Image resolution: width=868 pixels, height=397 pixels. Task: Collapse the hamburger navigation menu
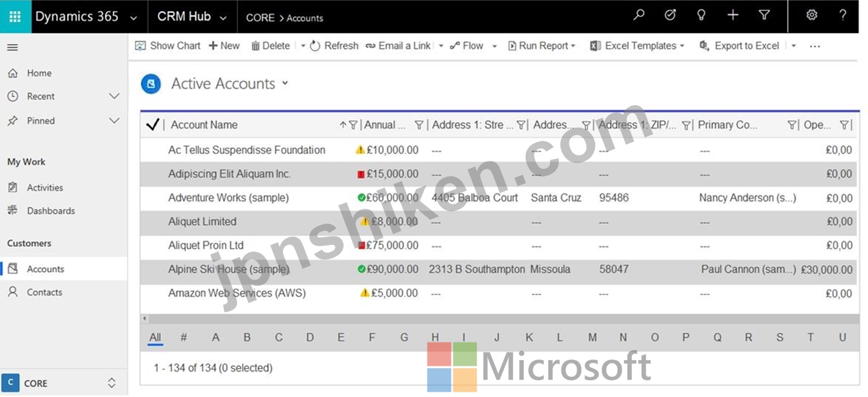[12, 47]
